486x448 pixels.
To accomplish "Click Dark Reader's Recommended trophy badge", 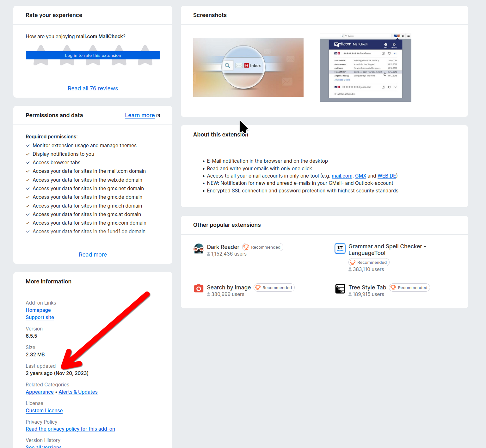I will (x=263, y=247).
